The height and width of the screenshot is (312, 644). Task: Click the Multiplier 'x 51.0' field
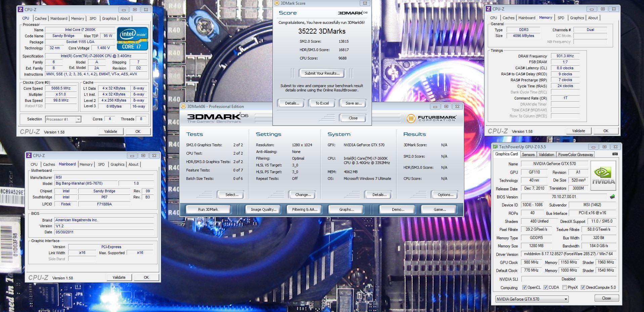pos(61,94)
